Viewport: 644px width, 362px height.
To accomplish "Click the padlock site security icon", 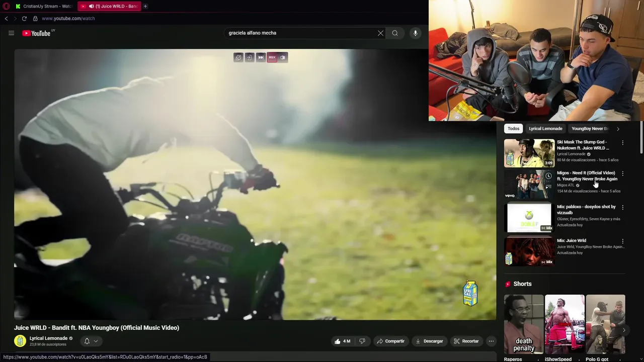I will point(35,19).
